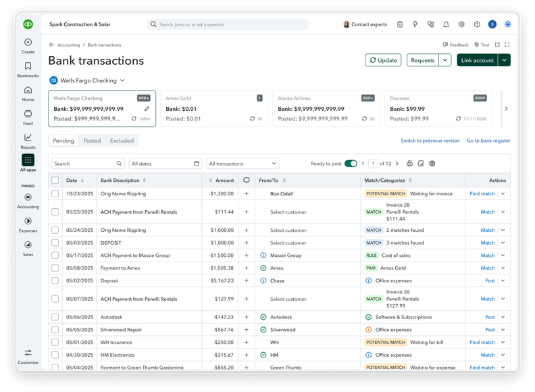The image size is (535, 392).
Task: Click Post for Autodesk transaction
Action: click(490, 317)
